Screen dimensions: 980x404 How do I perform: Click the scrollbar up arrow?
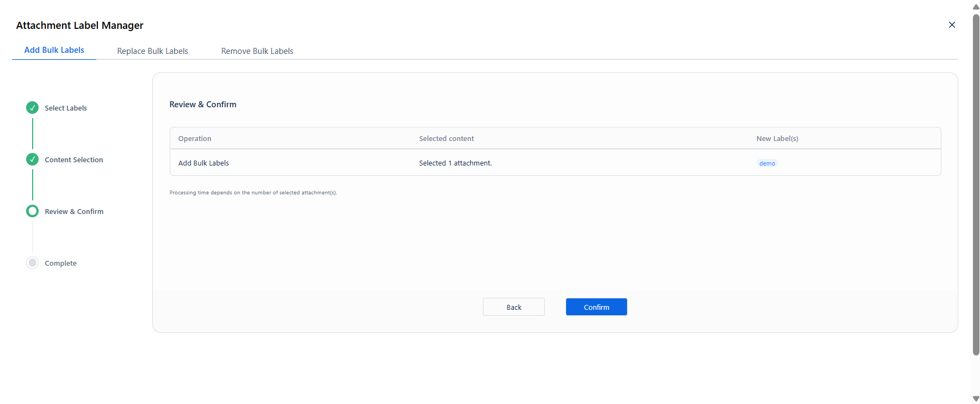(976, 7)
